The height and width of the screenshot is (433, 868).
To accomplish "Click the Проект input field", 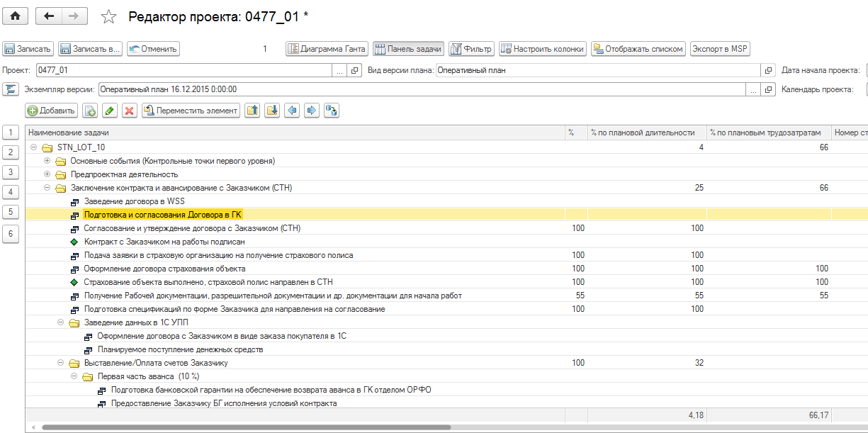I will pos(183,70).
